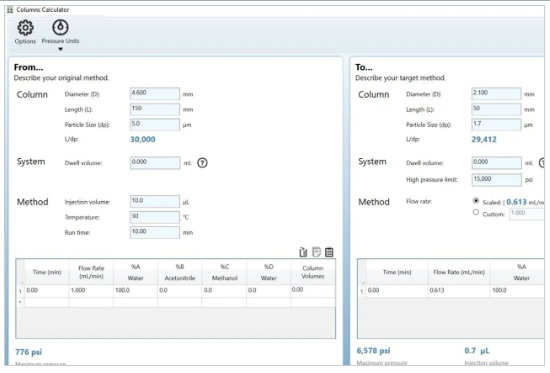Click the From table Time (min) header
Image resolution: width=550 pixels, height=373 pixels.
pyautogui.click(x=47, y=272)
